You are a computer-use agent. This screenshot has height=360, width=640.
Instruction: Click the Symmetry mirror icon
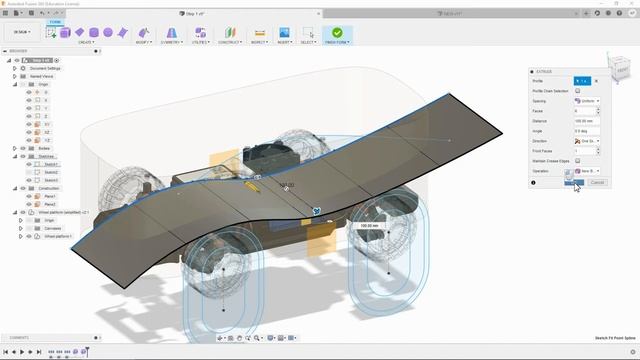coord(172,33)
